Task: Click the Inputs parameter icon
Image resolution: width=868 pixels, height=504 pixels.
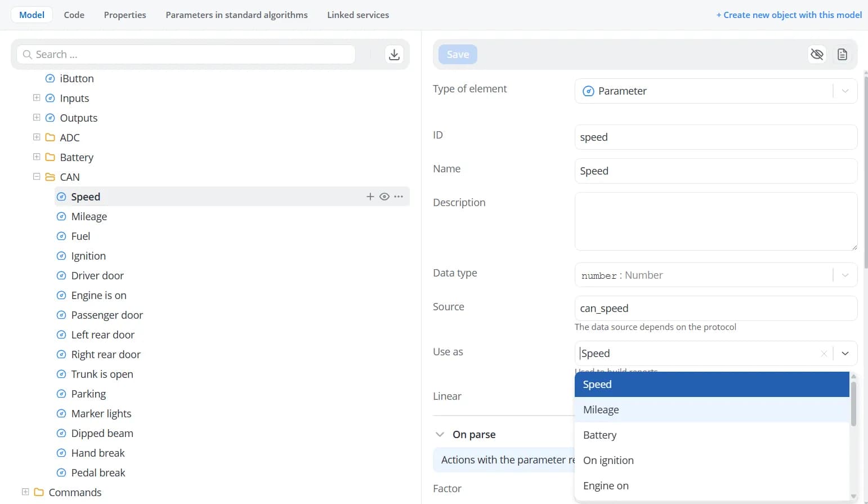Action: point(50,98)
